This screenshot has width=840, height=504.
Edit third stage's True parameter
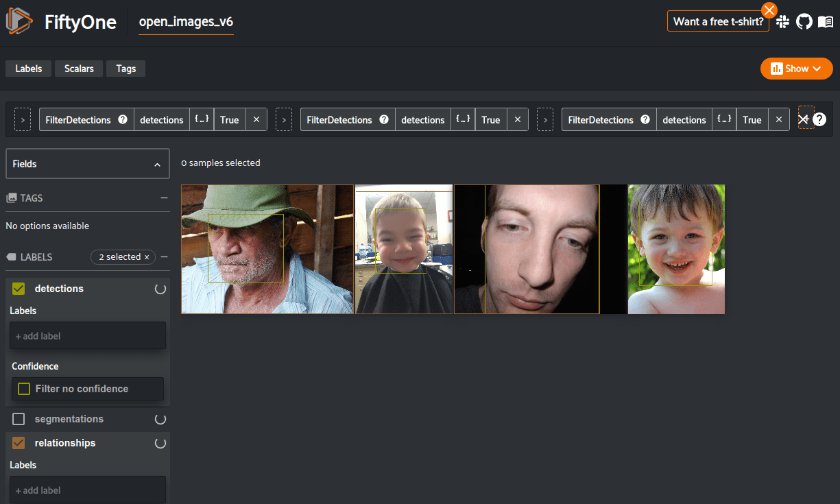[x=752, y=119]
